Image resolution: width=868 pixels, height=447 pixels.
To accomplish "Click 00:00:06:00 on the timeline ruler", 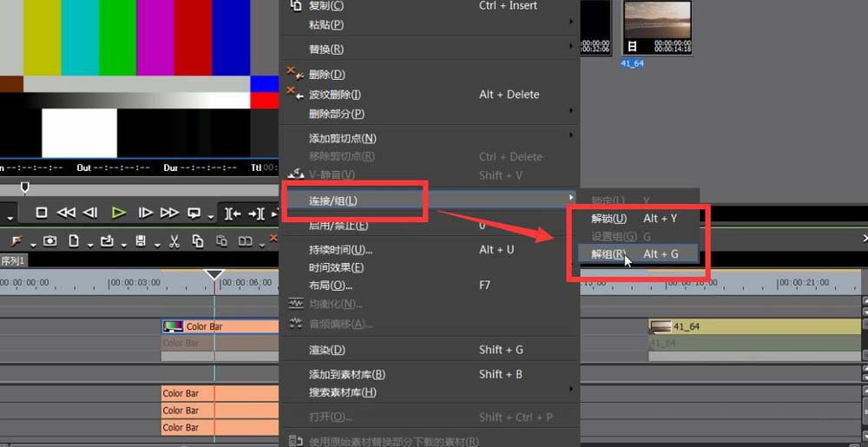I will coord(247,282).
